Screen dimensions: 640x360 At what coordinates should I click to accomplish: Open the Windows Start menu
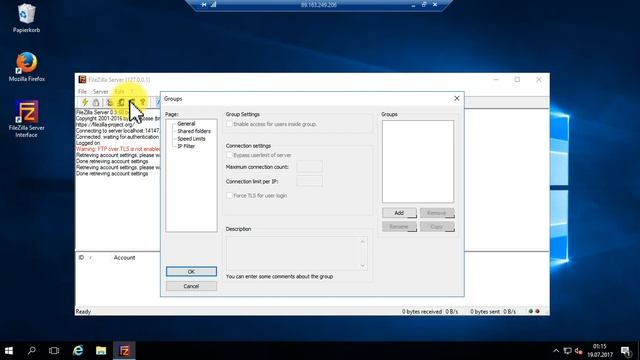coord(9,351)
